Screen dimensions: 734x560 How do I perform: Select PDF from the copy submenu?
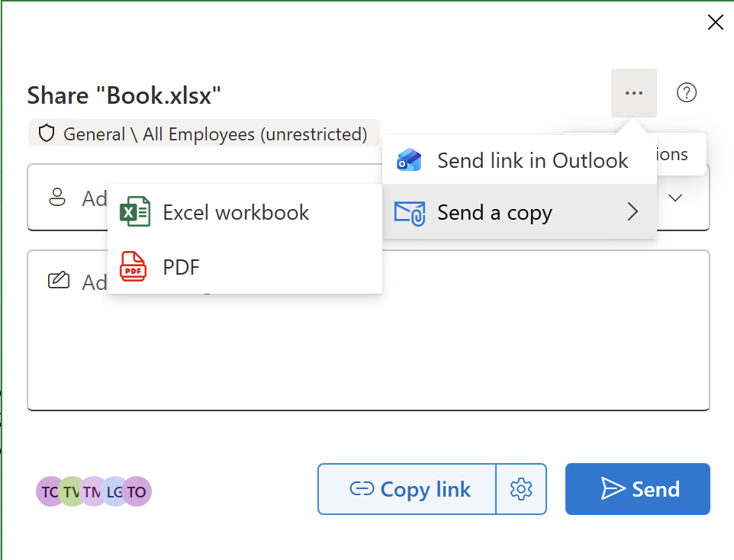(245, 267)
